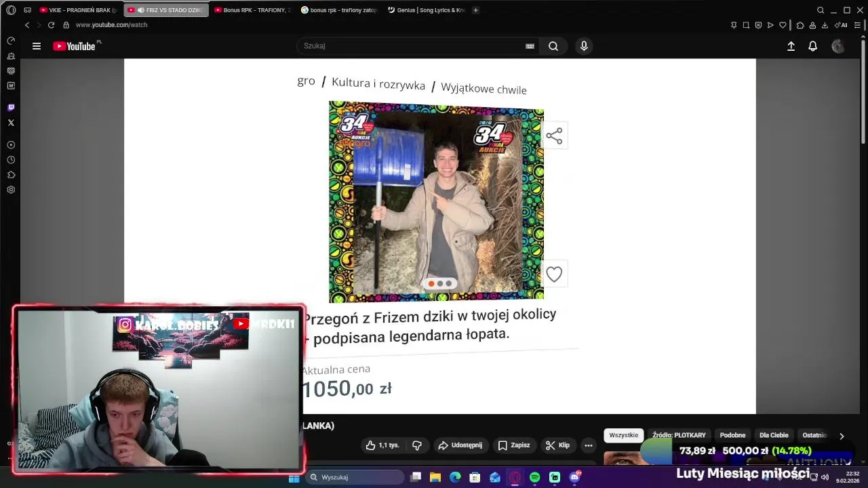Create a clip with the 'Klip' button
This screenshot has width=868, height=488.
click(557, 445)
